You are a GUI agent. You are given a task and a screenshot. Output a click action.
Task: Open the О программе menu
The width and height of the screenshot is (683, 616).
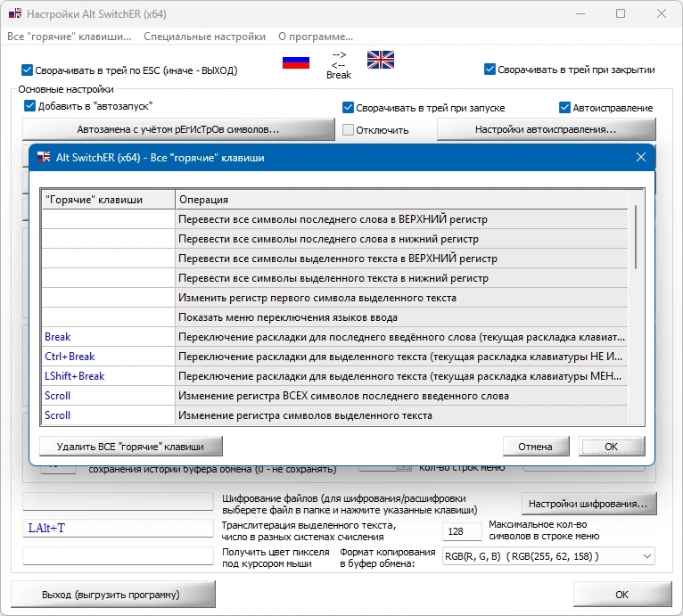(x=316, y=37)
